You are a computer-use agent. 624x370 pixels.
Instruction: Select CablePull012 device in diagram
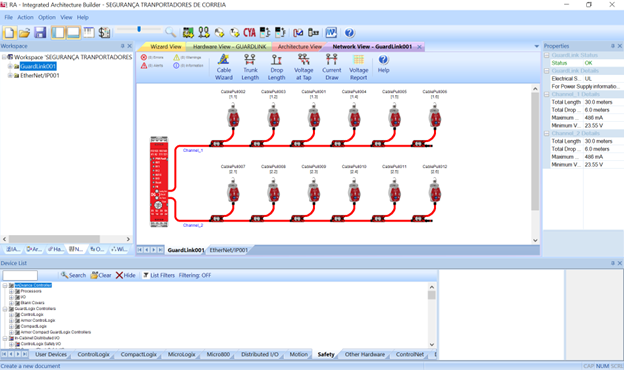point(435,191)
